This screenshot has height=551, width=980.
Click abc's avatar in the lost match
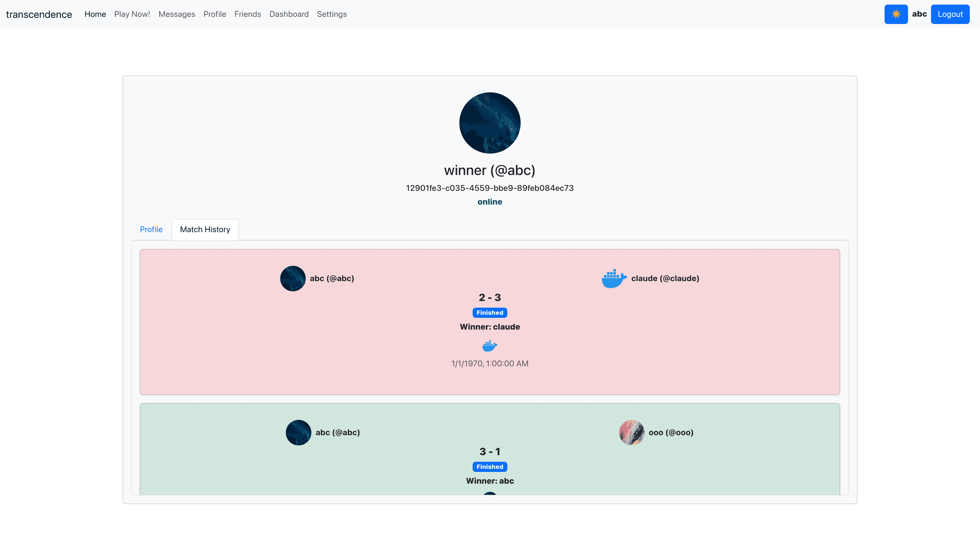pos(292,278)
